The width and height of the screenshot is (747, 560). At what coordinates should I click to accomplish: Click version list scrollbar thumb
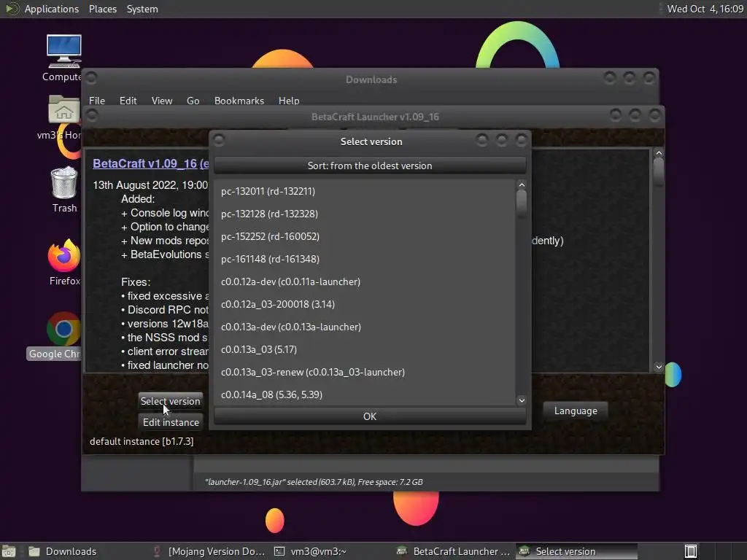[x=522, y=204]
